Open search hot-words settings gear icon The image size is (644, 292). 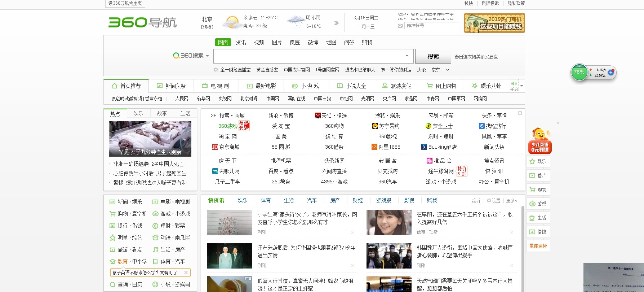click(216, 70)
